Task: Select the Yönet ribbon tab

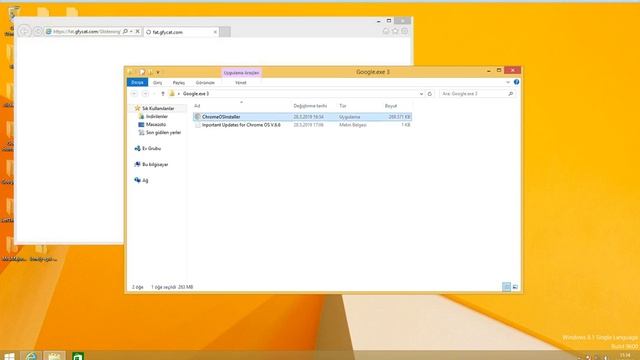Action: pyautogui.click(x=241, y=83)
